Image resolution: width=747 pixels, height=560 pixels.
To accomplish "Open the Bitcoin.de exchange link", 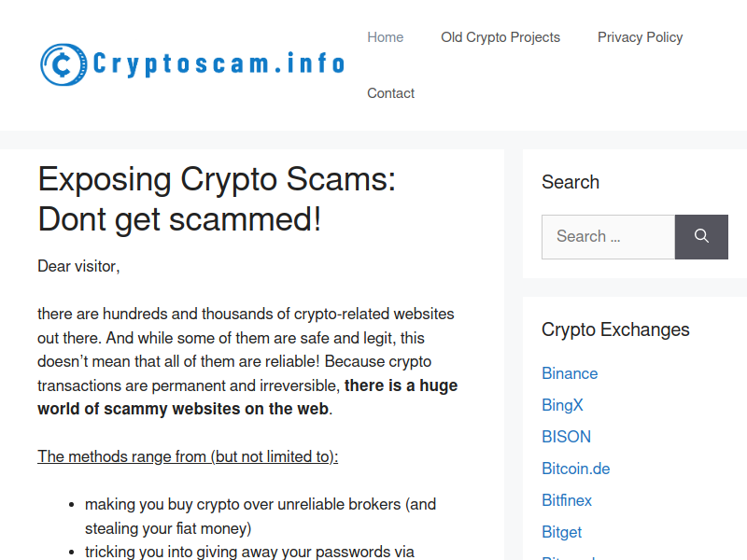I will tap(575, 469).
